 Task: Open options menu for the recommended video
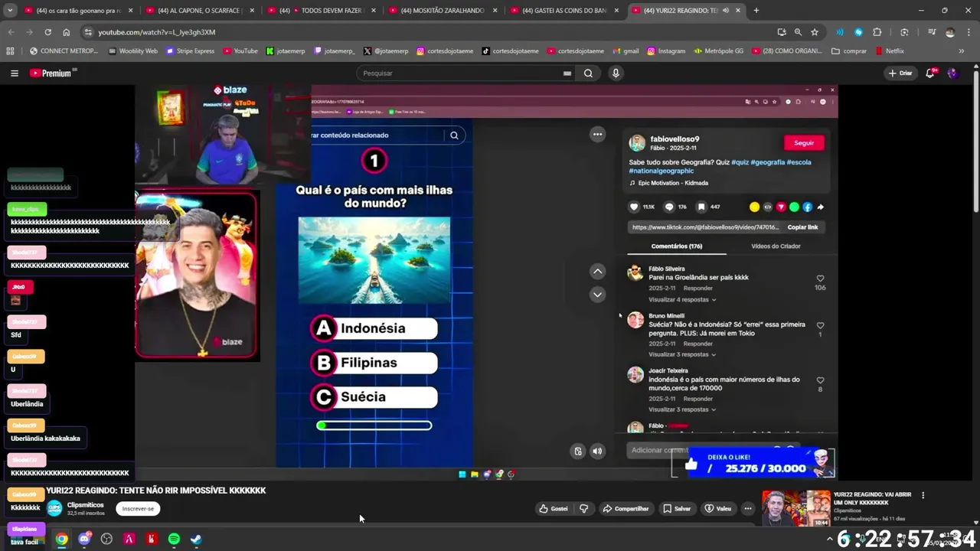point(923,495)
